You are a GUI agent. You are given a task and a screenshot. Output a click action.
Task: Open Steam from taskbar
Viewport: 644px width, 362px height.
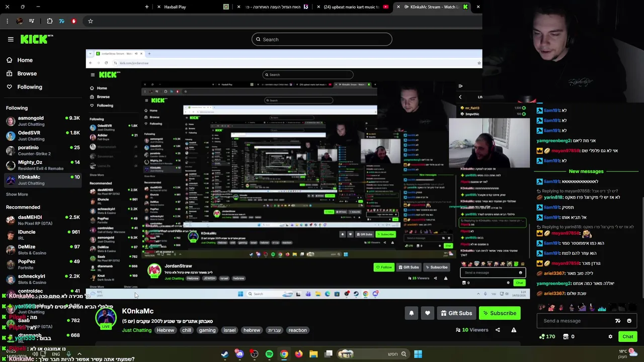[x=224, y=354]
